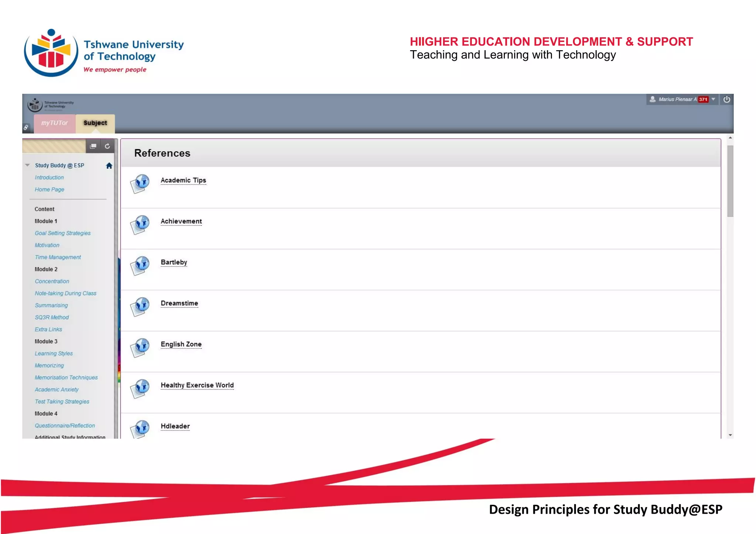Open the Motivation menu link
Viewport: 756px width, 534px height.
[x=47, y=245]
